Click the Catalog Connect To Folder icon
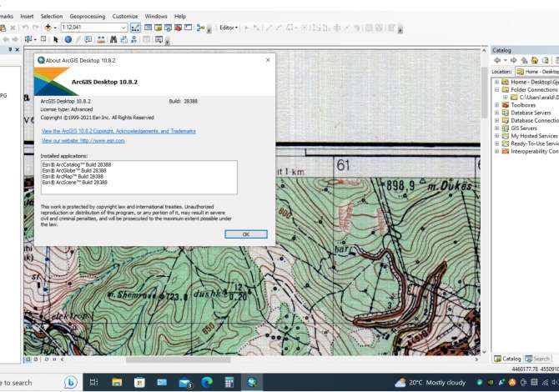 545,60
